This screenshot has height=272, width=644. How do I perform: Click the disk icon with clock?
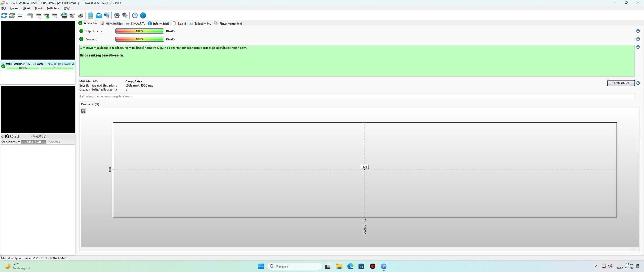click(x=38, y=15)
